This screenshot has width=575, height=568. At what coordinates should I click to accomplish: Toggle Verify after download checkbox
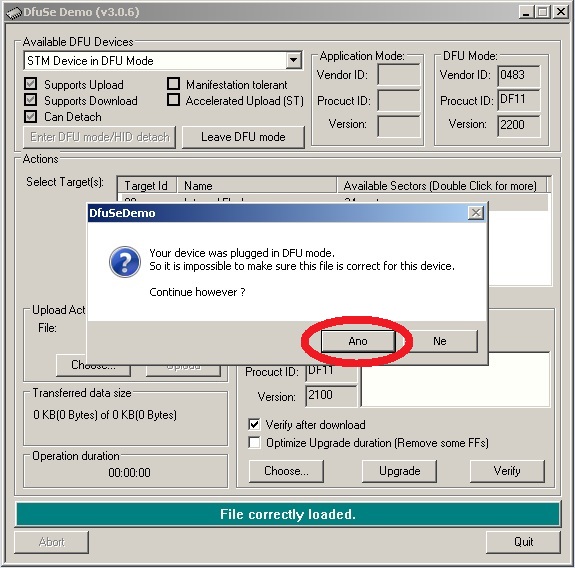pyautogui.click(x=254, y=424)
